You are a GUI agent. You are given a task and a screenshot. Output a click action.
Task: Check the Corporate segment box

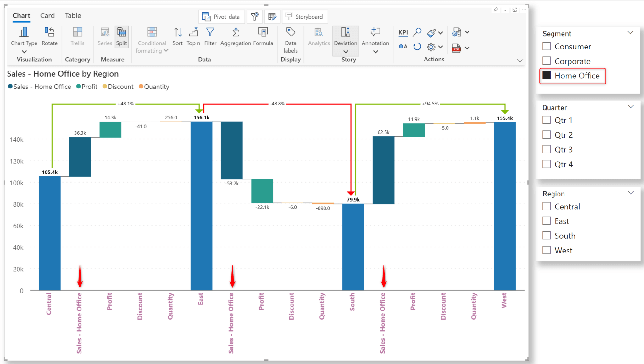tap(547, 61)
